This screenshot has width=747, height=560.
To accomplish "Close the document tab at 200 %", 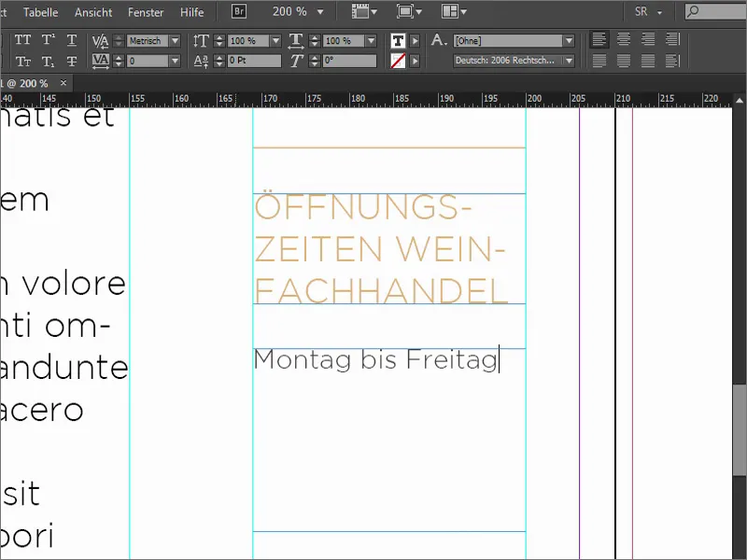I will 63,83.
